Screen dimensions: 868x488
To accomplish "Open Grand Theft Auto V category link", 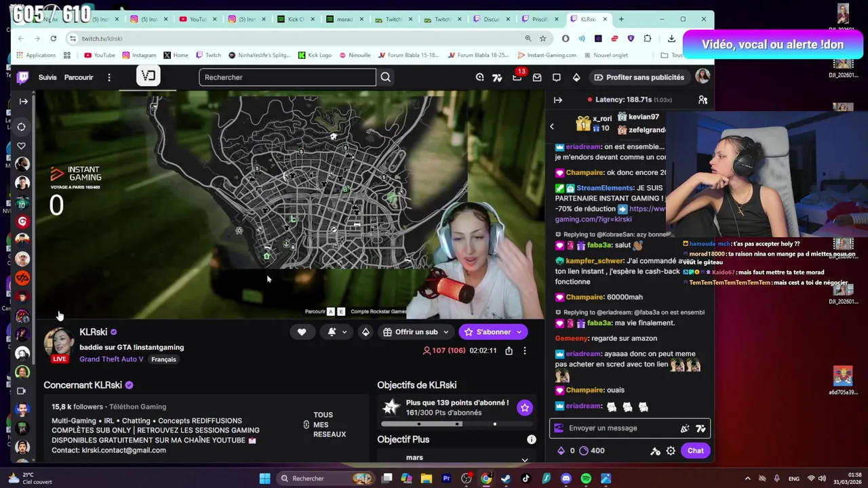I will (x=111, y=359).
